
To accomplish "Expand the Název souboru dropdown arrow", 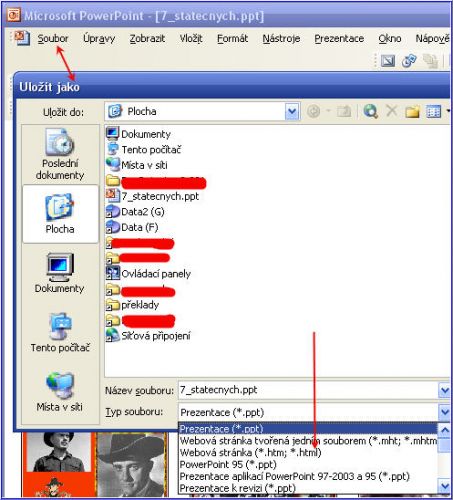I will (444, 390).
